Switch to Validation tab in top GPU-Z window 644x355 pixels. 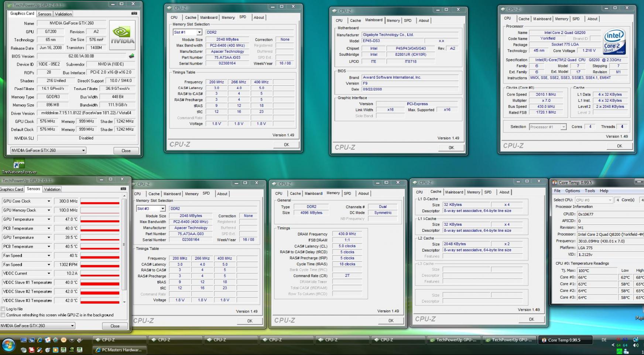coord(64,14)
